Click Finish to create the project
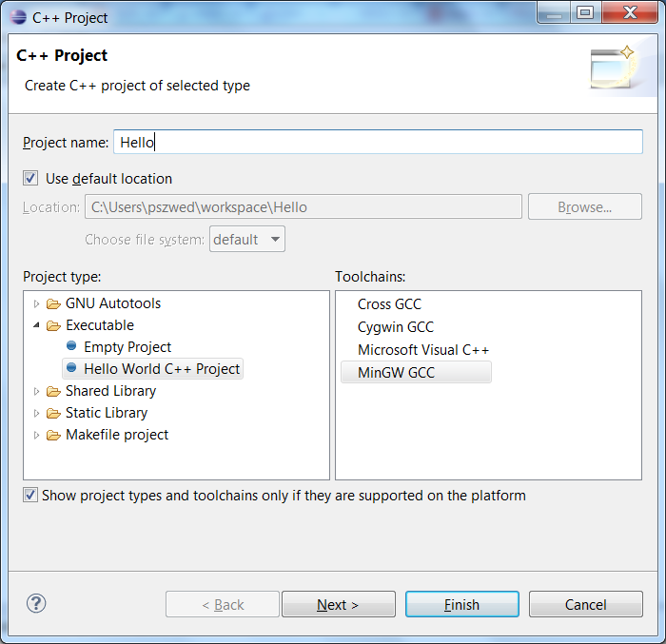This screenshot has width=666, height=644. [461, 605]
